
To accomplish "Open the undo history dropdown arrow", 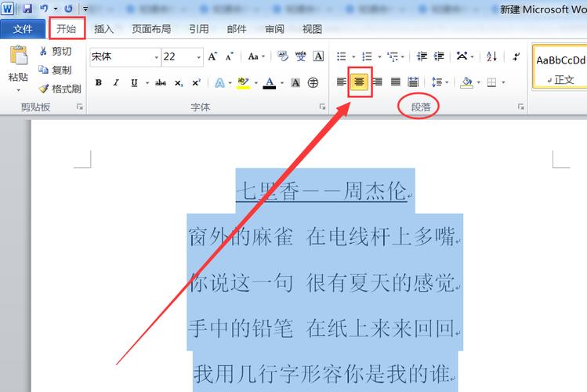I will point(56,9).
